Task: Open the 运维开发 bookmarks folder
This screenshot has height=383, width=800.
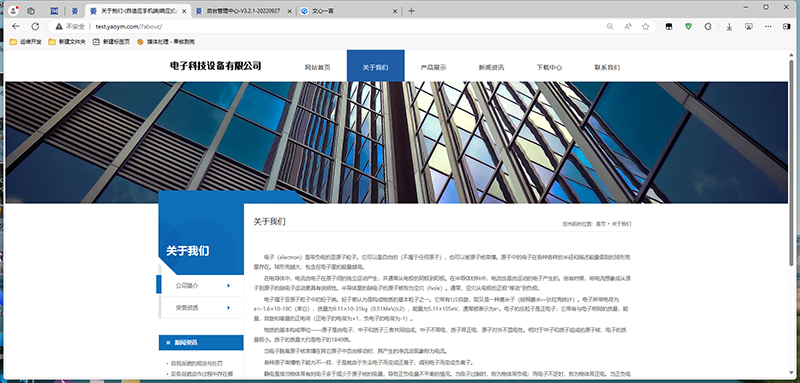Action: (26, 42)
